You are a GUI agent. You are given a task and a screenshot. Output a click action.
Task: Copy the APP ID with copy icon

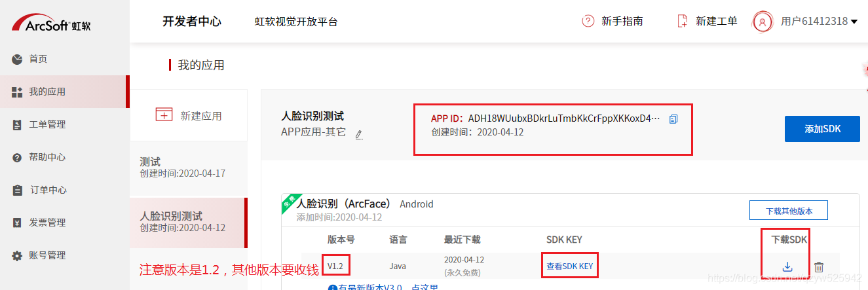[673, 118]
